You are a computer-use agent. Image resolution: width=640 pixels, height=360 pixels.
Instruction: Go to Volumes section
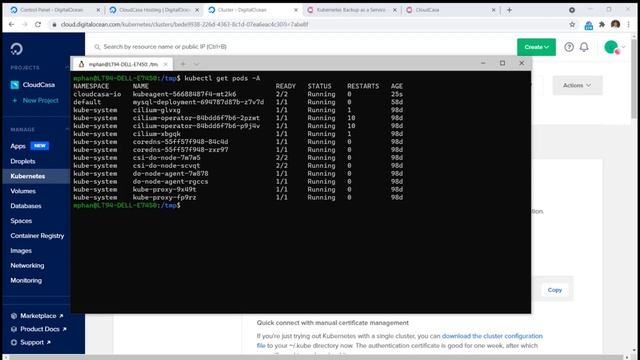click(x=23, y=191)
